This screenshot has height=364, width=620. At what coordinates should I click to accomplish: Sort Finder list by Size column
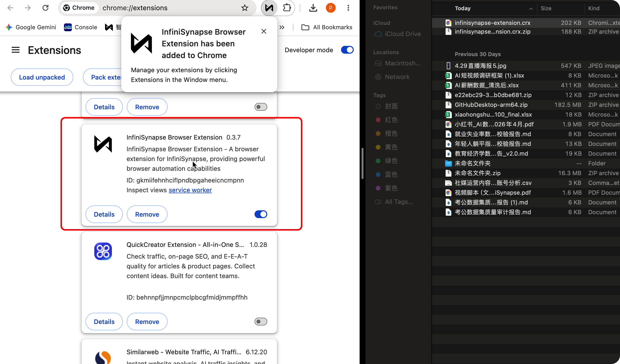546,8
